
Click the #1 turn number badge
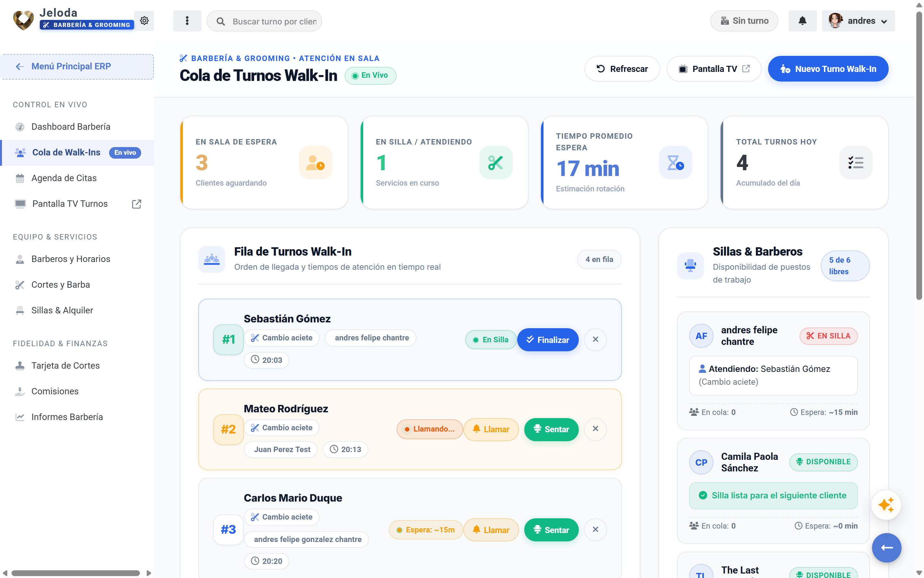click(228, 339)
